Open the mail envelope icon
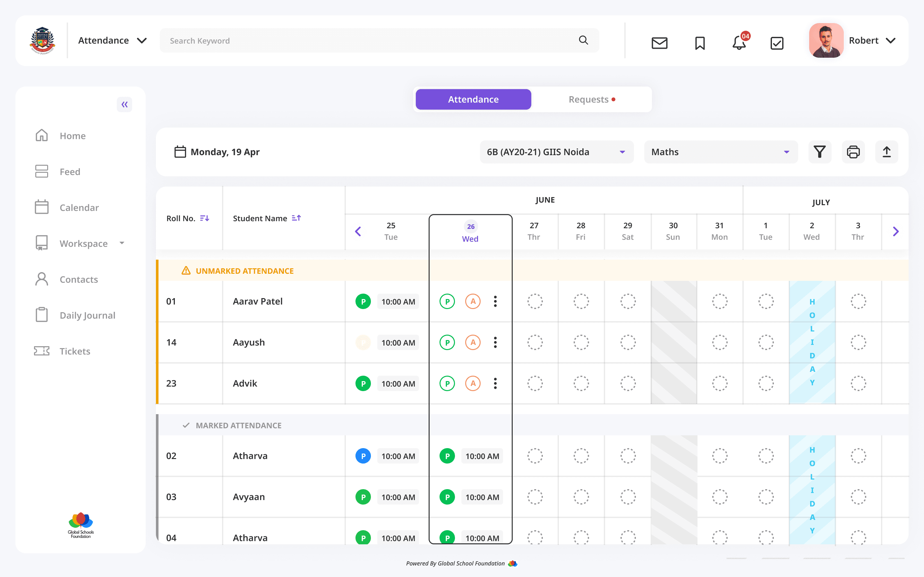Image resolution: width=924 pixels, height=577 pixels. coord(659,43)
